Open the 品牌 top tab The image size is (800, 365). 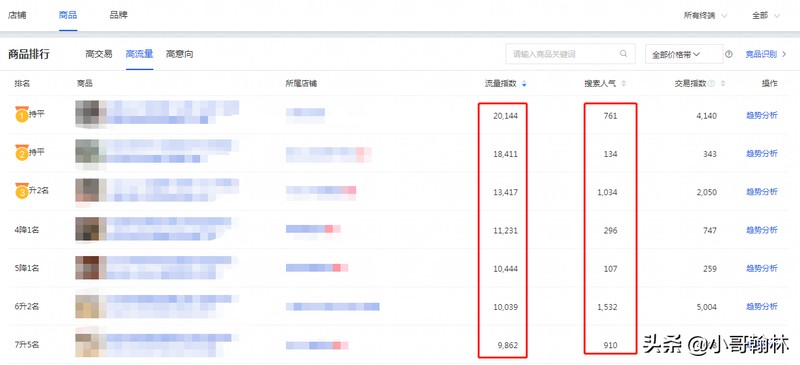[x=118, y=15]
